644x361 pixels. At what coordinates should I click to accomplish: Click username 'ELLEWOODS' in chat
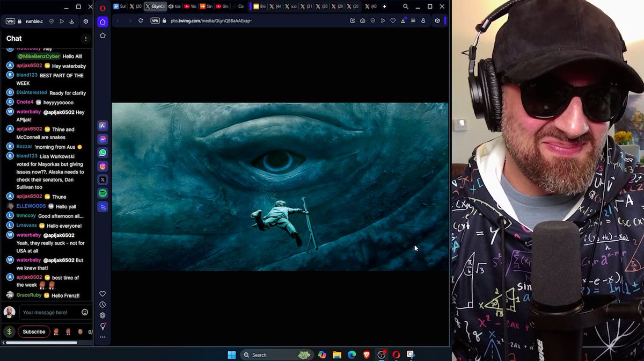point(31,206)
